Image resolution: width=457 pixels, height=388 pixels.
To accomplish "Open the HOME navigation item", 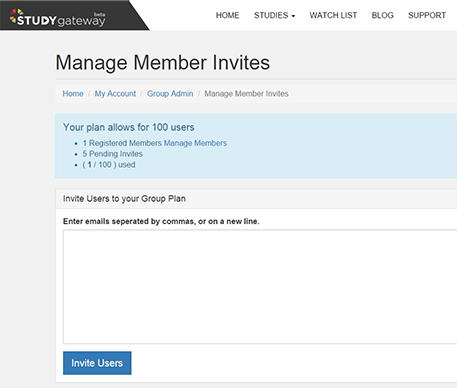I will 227,15.
